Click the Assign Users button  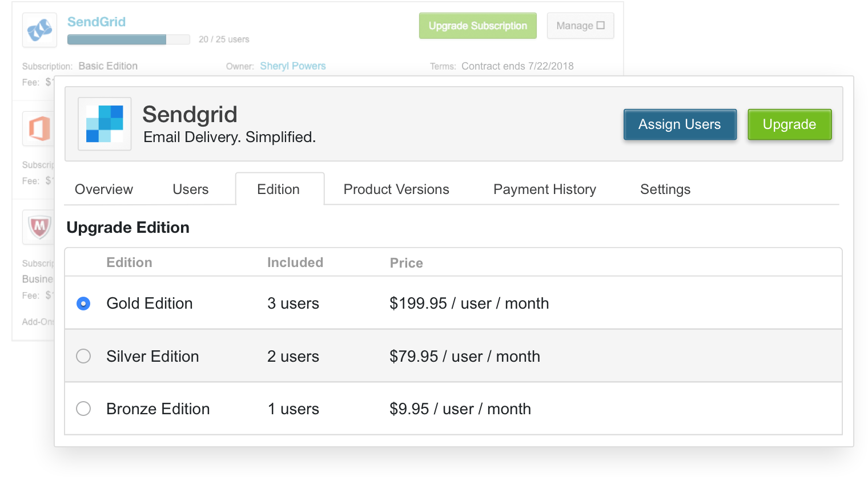click(x=680, y=124)
